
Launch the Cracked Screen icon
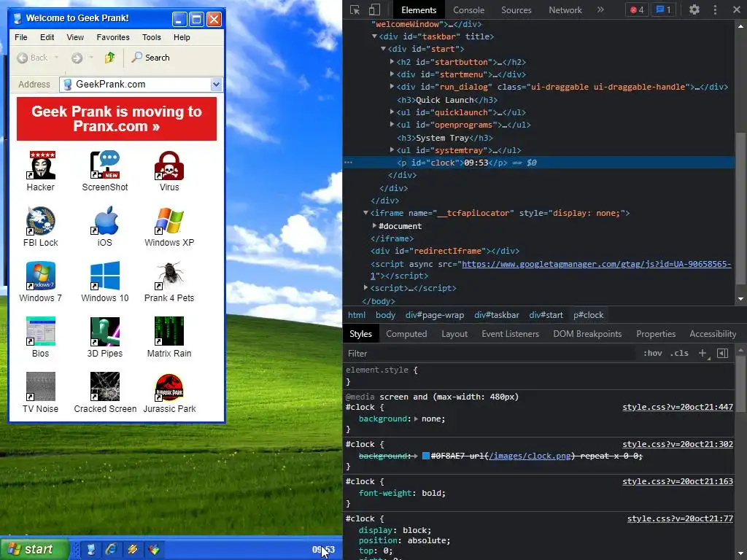click(105, 386)
